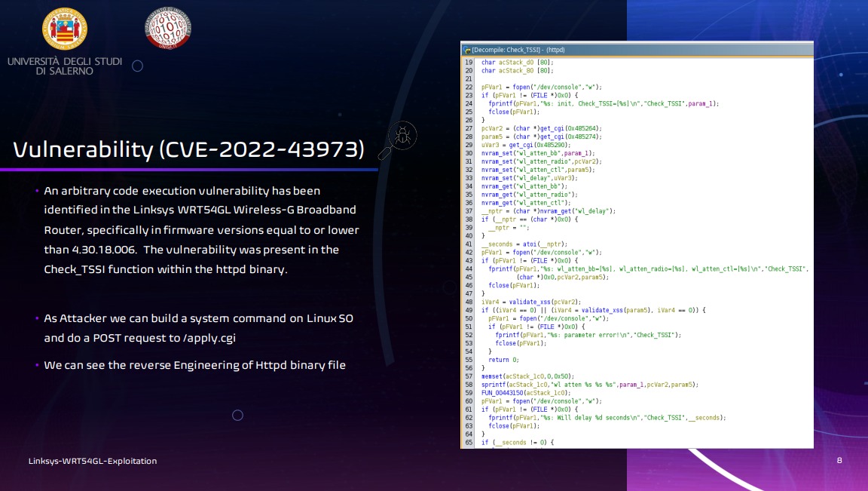Image resolution: width=868 pixels, height=491 pixels.
Task: Click code line 52 parameter error fprintf
Action: (x=588, y=336)
